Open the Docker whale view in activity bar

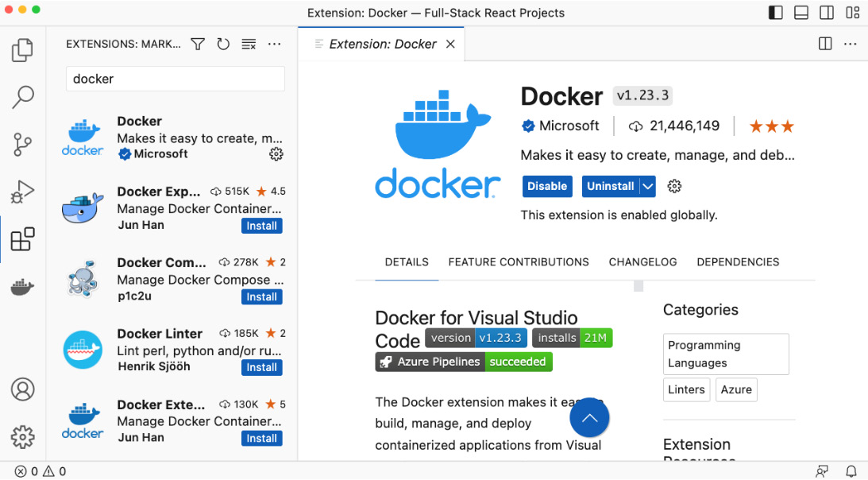(x=22, y=287)
